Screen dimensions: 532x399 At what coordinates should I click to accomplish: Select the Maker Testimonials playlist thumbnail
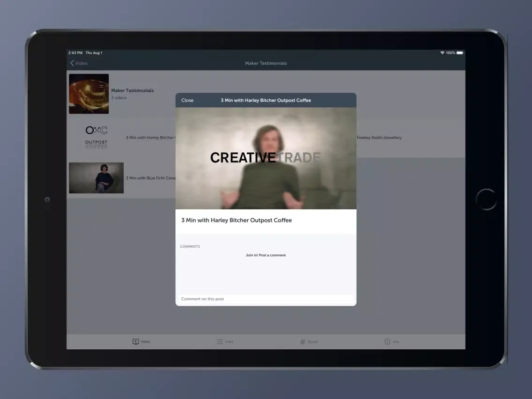pos(89,94)
